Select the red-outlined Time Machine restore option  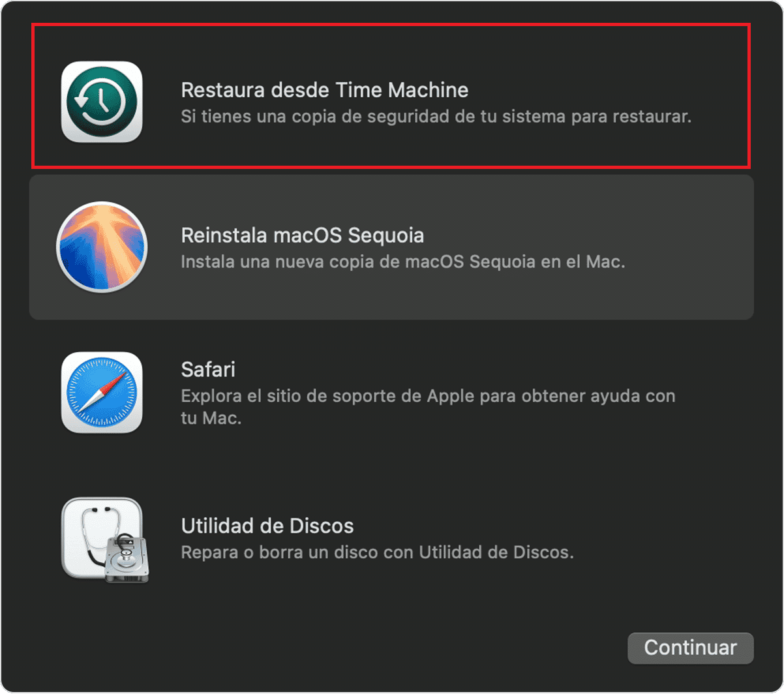point(391,96)
